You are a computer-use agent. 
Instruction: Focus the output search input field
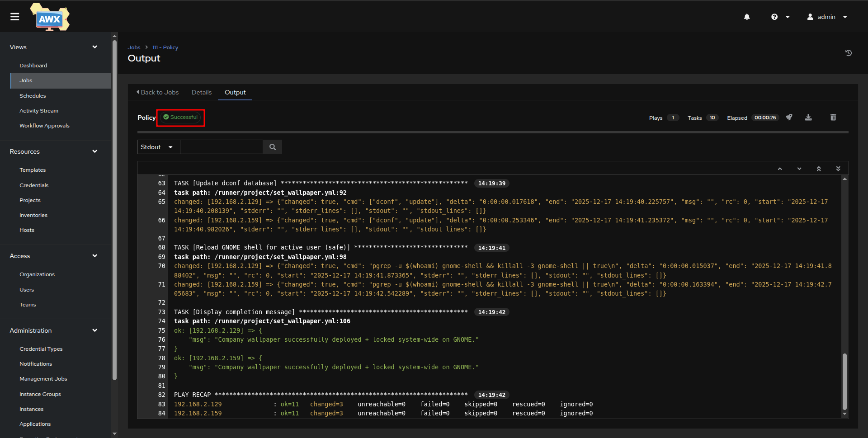[x=221, y=147]
